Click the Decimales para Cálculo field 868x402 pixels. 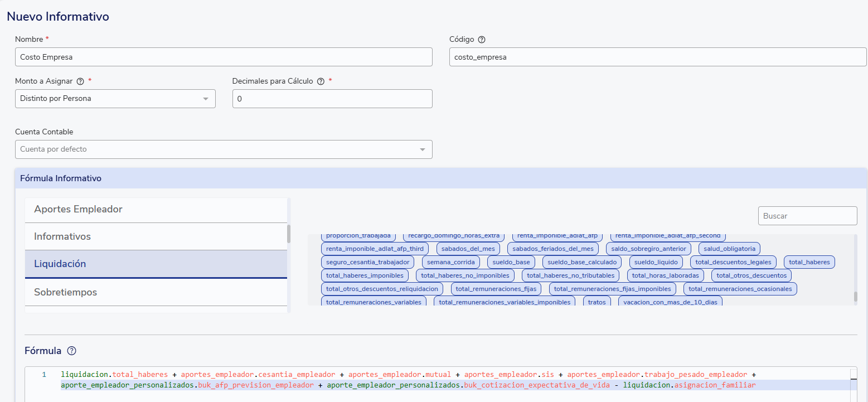332,99
